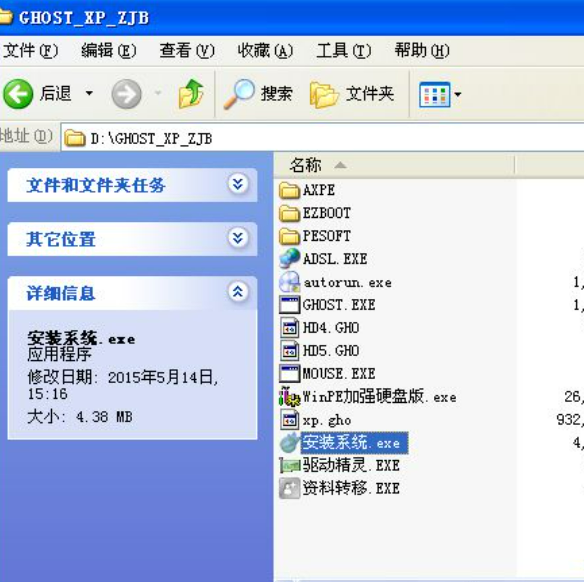Expand 文件和文件夹任务 panel
The height and width of the screenshot is (582, 584).
point(238,184)
